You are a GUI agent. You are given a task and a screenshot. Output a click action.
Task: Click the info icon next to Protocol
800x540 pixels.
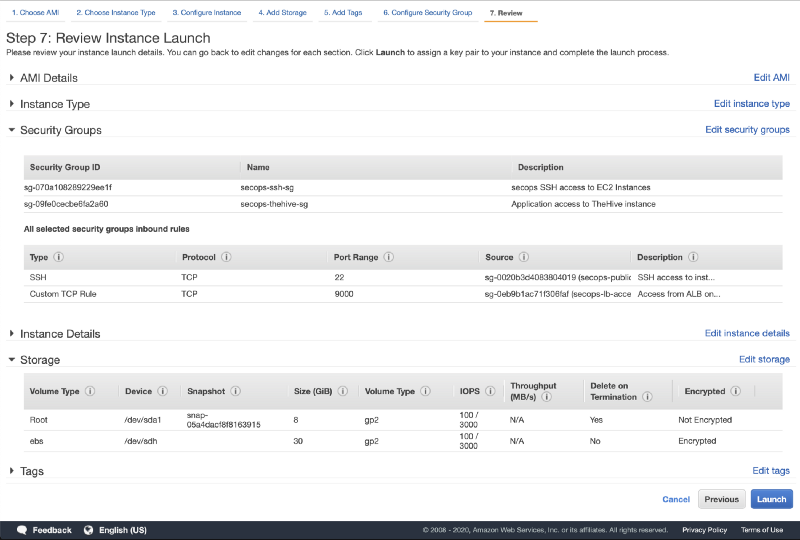coord(226,257)
